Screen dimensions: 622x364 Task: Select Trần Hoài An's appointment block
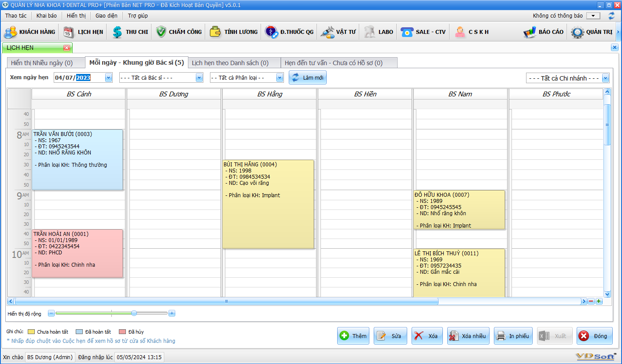coord(77,253)
